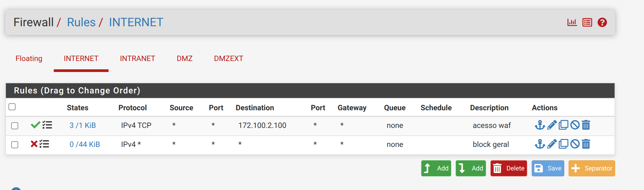Copy the acesso waf rule

tap(563, 125)
